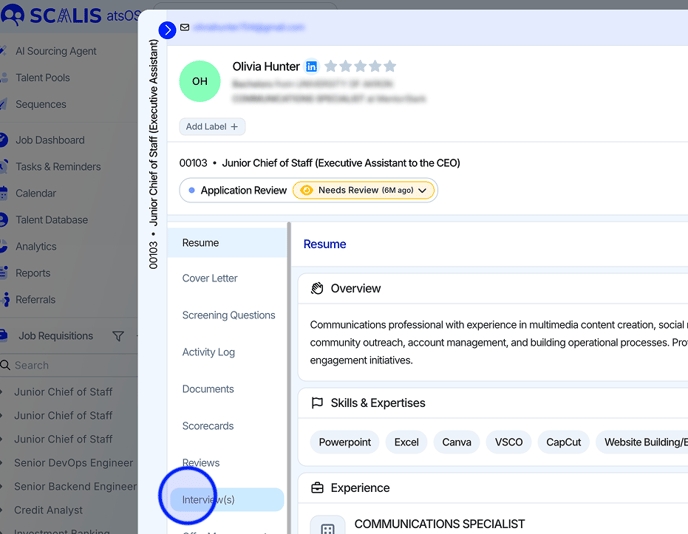This screenshot has width=688, height=534.
Task: Rate candidate with the fifth star
Action: [390, 67]
